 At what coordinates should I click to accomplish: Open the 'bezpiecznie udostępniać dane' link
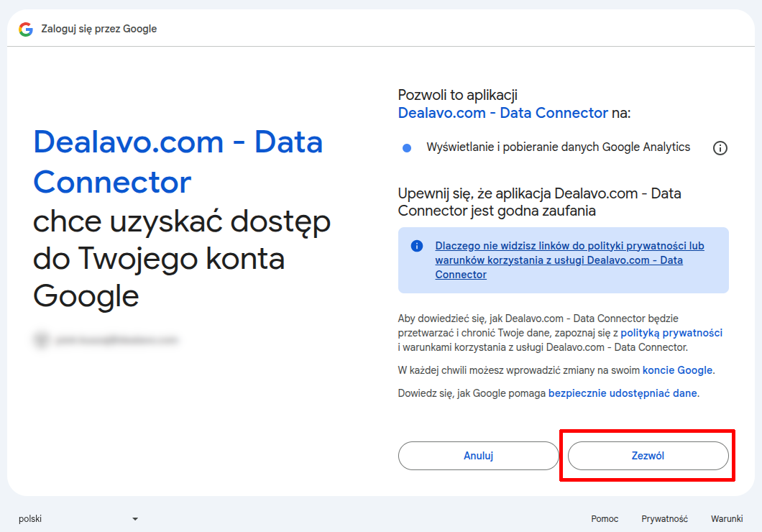click(623, 393)
